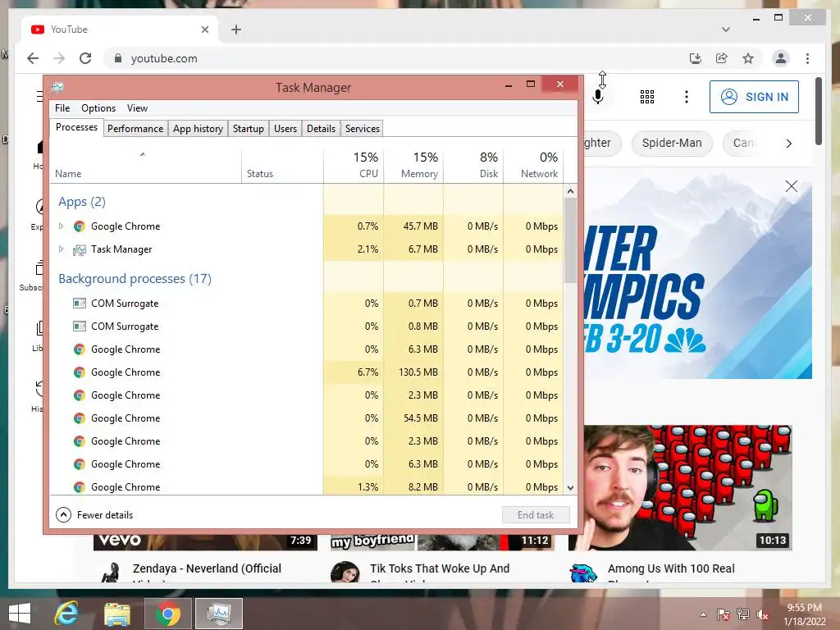This screenshot has width=840, height=630.
Task: Open the View menu in Task Manager
Action: click(x=137, y=108)
